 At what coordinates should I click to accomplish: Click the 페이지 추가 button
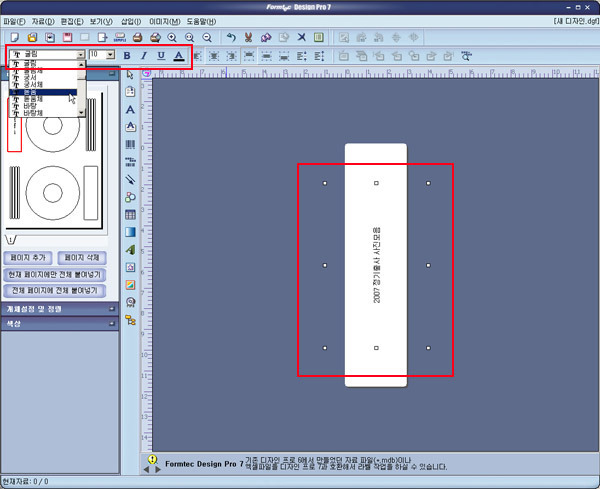pyautogui.click(x=29, y=258)
